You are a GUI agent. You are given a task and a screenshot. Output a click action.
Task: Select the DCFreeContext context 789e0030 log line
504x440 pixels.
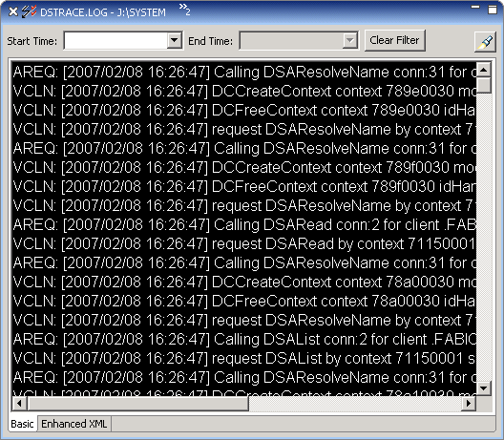point(244,111)
